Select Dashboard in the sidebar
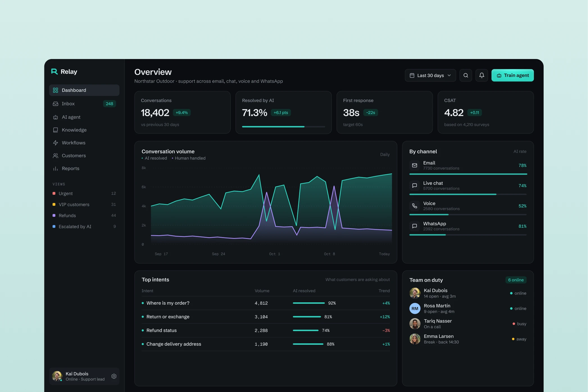The image size is (588, 392). [x=84, y=90]
